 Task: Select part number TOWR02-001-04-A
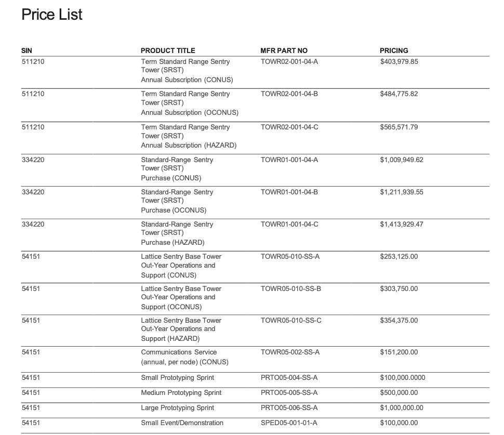(289, 61)
